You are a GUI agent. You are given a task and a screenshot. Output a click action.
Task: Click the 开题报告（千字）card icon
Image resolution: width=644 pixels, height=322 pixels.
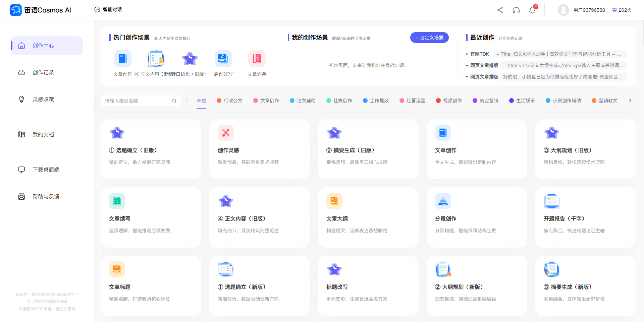pos(552,201)
